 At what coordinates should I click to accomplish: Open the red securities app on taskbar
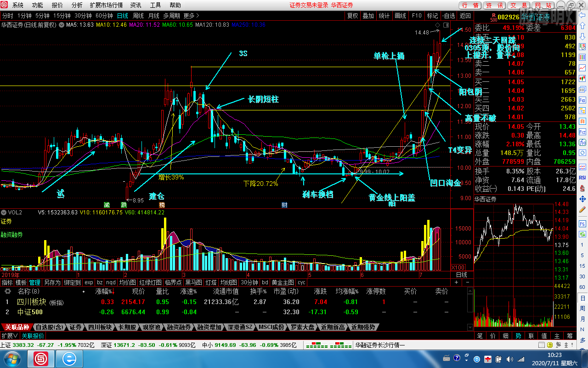click(41, 358)
